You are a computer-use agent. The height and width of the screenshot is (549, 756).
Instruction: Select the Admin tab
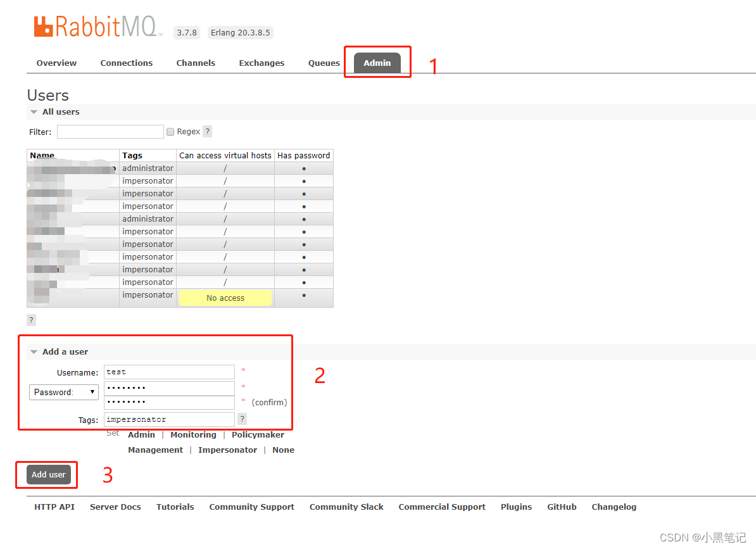click(x=377, y=63)
